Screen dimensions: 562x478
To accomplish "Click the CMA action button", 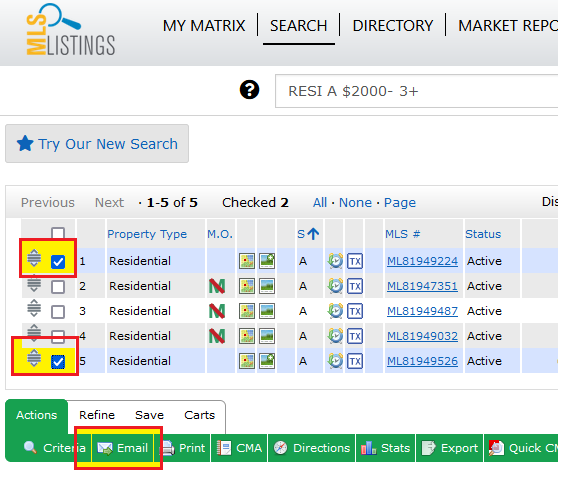I will 239,448.
